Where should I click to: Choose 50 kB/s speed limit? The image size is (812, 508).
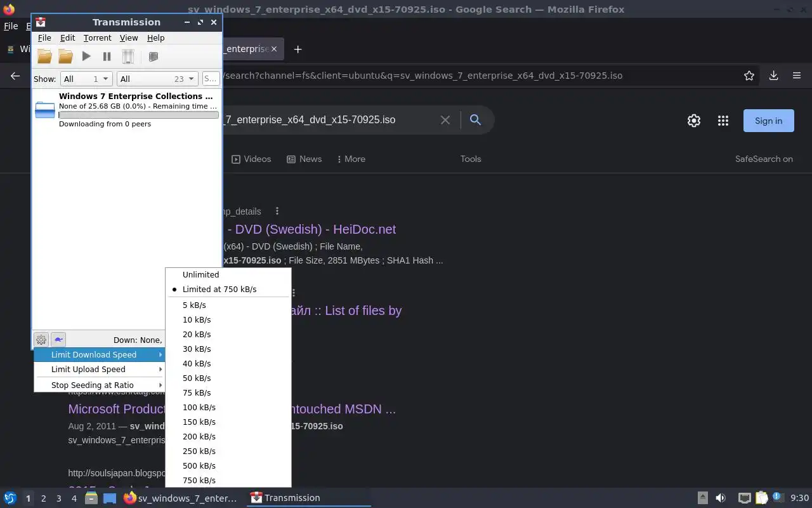(228, 378)
